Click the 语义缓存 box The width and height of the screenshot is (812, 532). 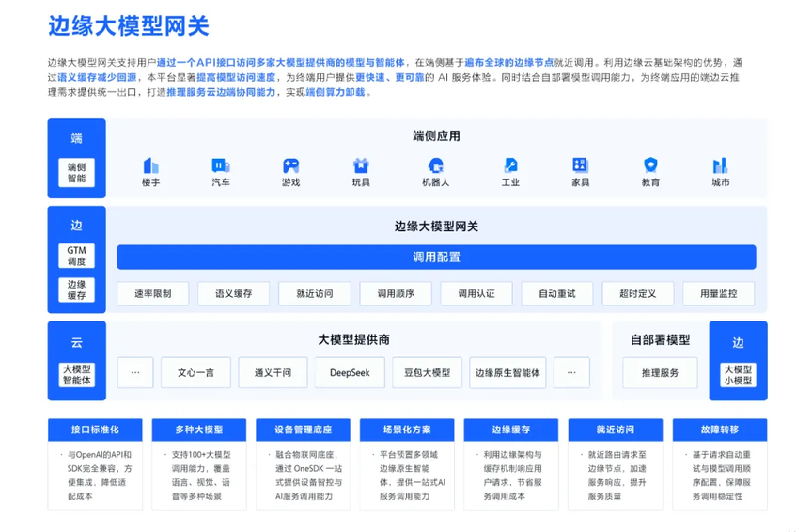point(234,293)
